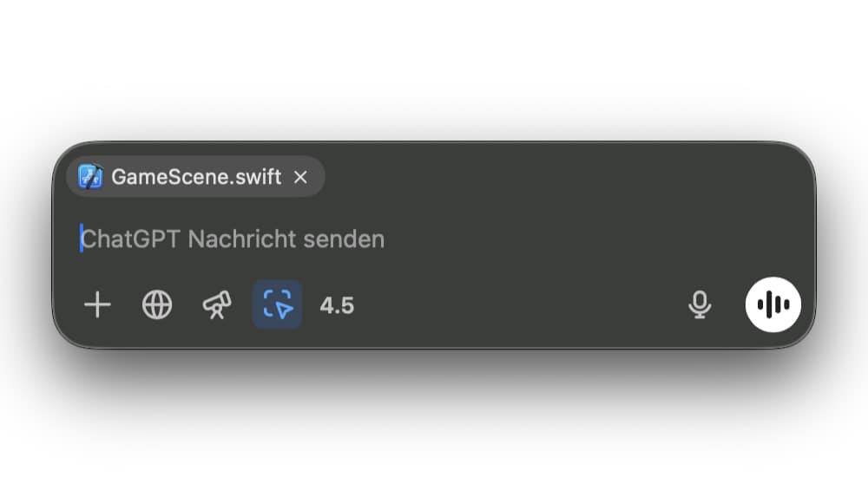Select the GameScene.swift file label
This screenshot has height=497, width=868.
[196, 177]
